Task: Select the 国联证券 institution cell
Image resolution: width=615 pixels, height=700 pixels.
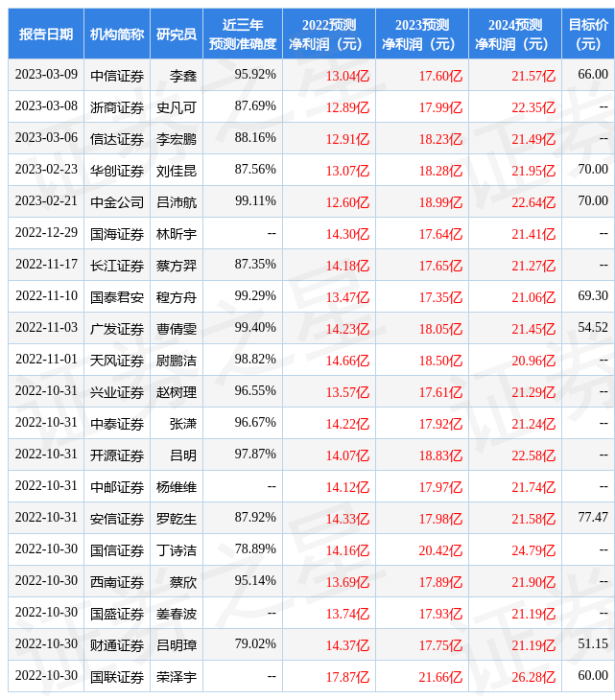Action: (117, 677)
